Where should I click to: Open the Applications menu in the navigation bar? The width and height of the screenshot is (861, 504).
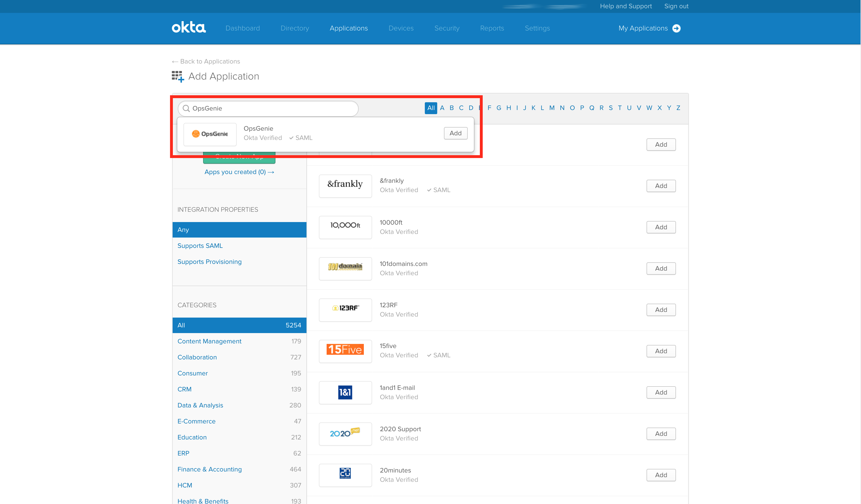click(349, 28)
